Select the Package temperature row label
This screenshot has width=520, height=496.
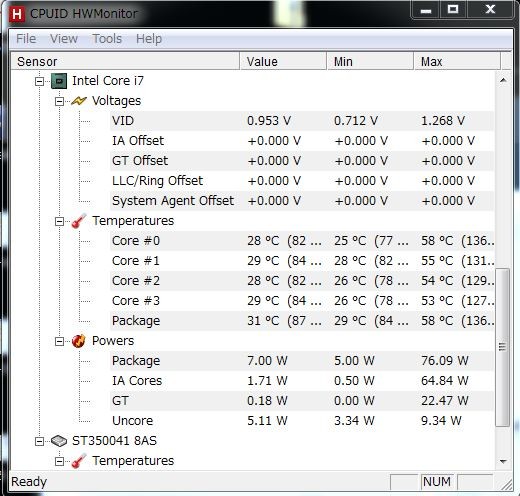point(136,321)
